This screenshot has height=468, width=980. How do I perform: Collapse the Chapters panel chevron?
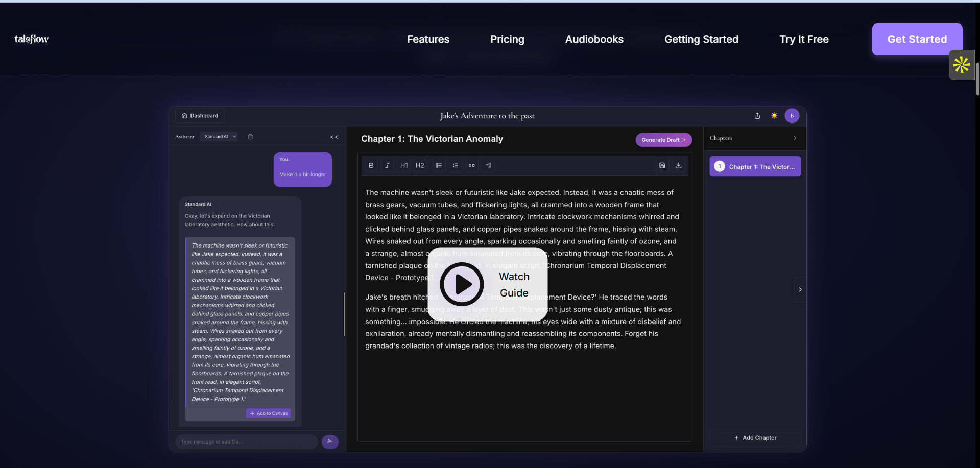click(x=795, y=138)
